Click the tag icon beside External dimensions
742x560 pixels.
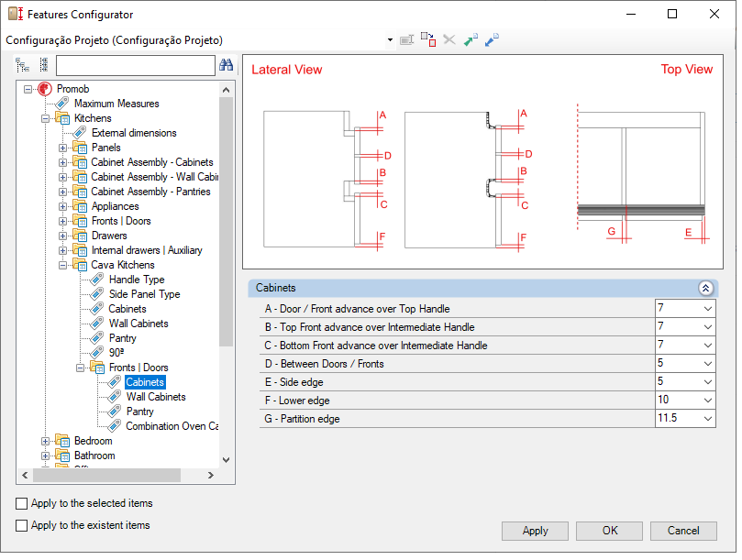(x=80, y=132)
